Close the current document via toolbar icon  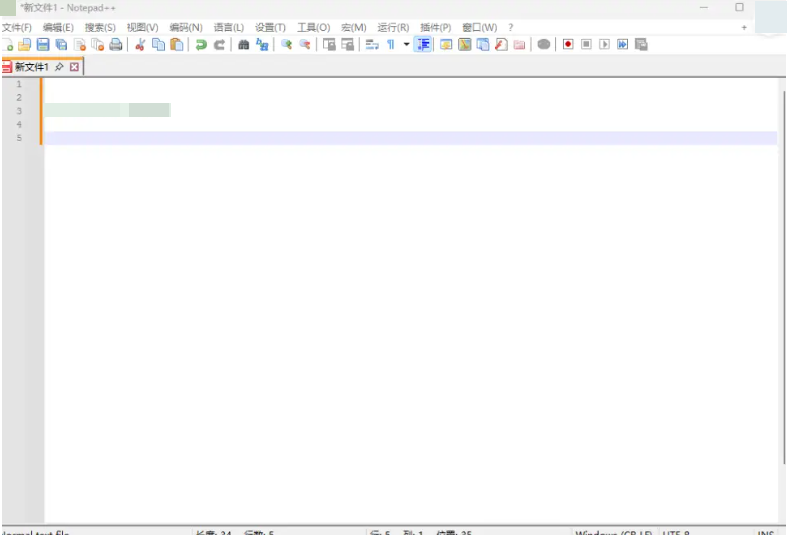click(x=80, y=45)
